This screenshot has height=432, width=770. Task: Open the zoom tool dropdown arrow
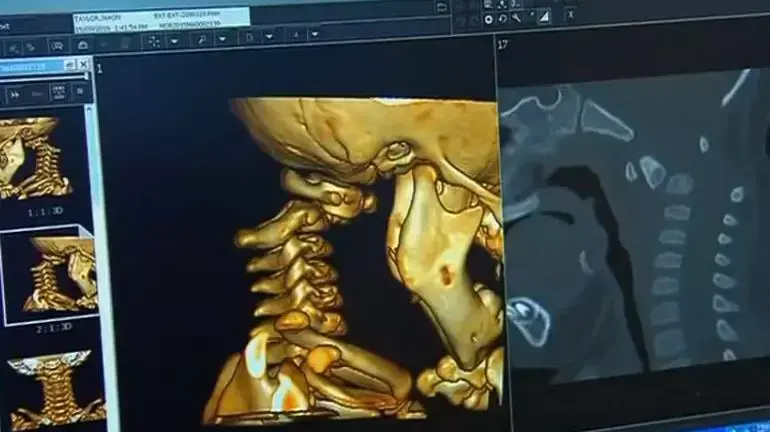(x=222, y=39)
